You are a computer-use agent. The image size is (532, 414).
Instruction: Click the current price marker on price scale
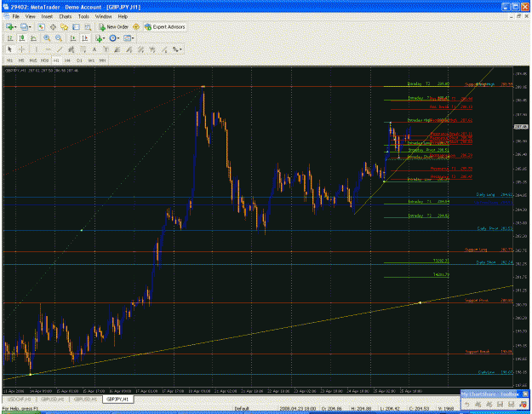click(x=521, y=127)
